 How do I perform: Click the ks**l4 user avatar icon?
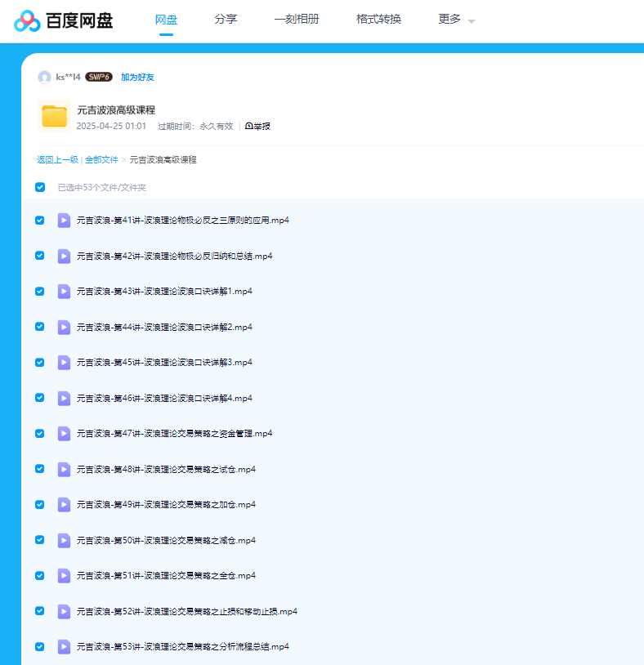tap(44, 77)
